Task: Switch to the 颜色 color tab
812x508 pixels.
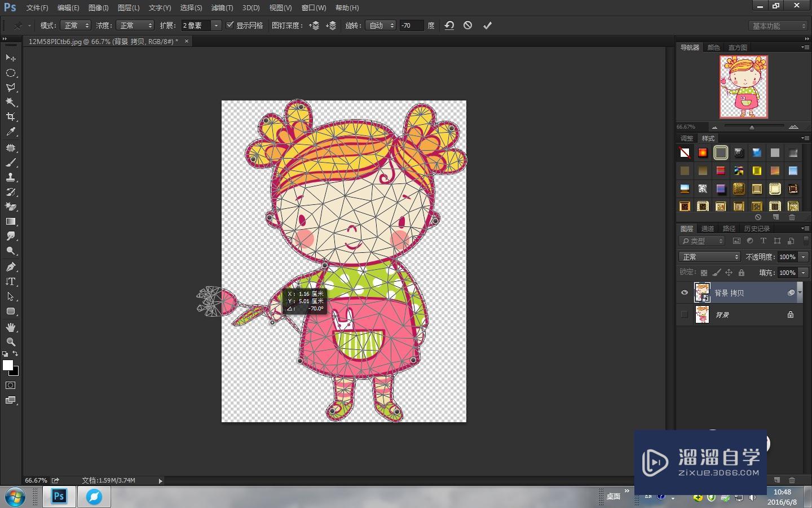Action: coord(713,47)
